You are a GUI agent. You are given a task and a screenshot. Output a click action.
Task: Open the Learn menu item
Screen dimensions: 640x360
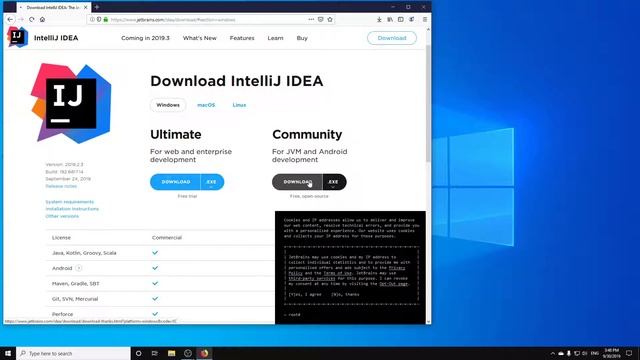click(275, 38)
